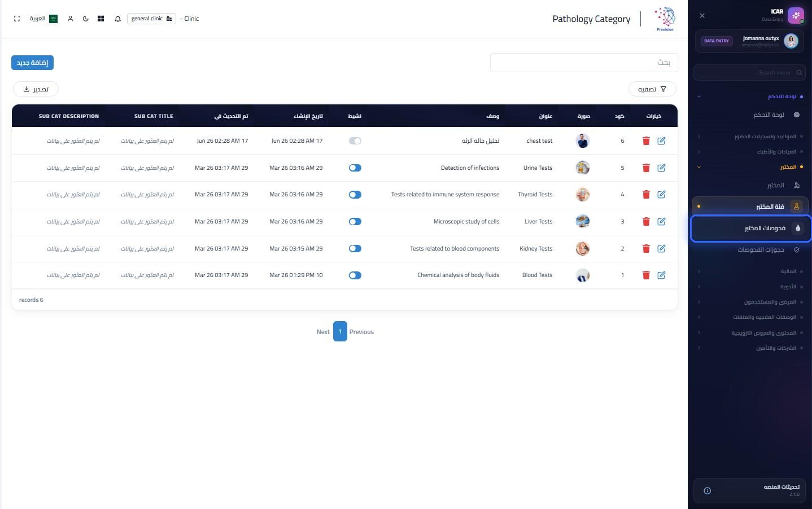Viewport: 812px width, 509px height.
Task: Open حجوزات الفحوصات menu item
Action: [x=751, y=249]
